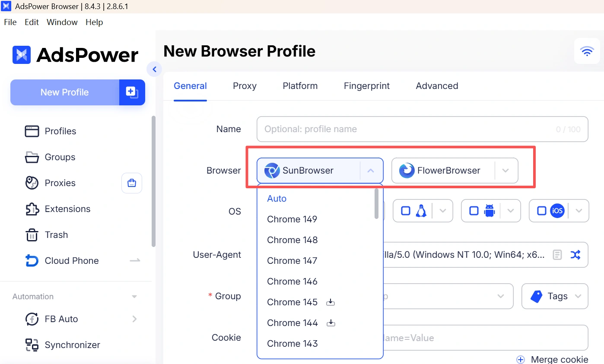This screenshot has width=604, height=364.
Task: Open the Window menu
Action: click(x=62, y=22)
